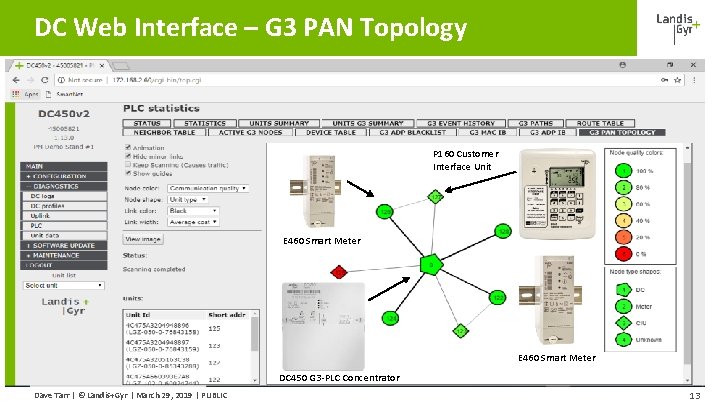Toggle the Show guides checkbox
720x405 pixels.
(x=128, y=173)
